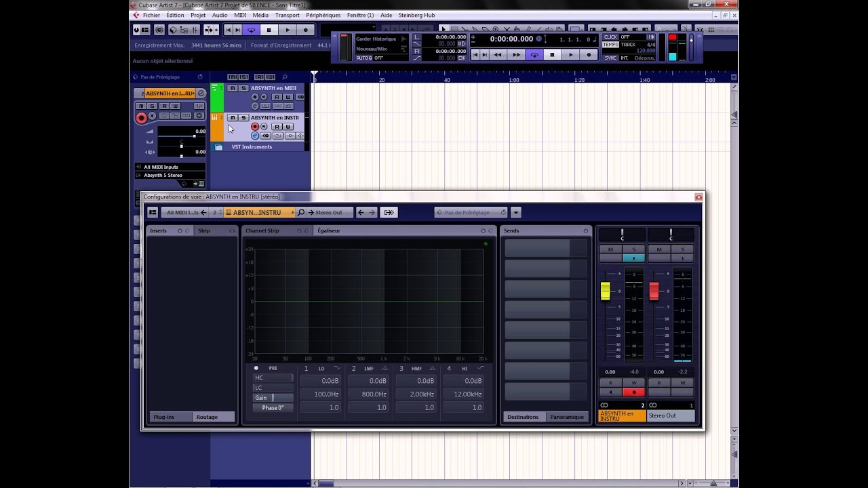Image resolution: width=868 pixels, height=488 pixels.
Task: Click the track list search magnifier
Action: coord(285,77)
